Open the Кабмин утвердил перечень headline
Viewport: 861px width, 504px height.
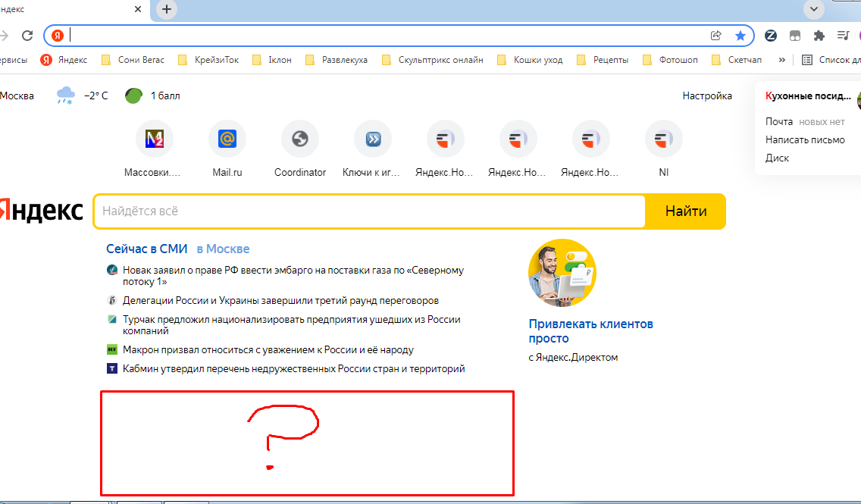coord(294,368)
